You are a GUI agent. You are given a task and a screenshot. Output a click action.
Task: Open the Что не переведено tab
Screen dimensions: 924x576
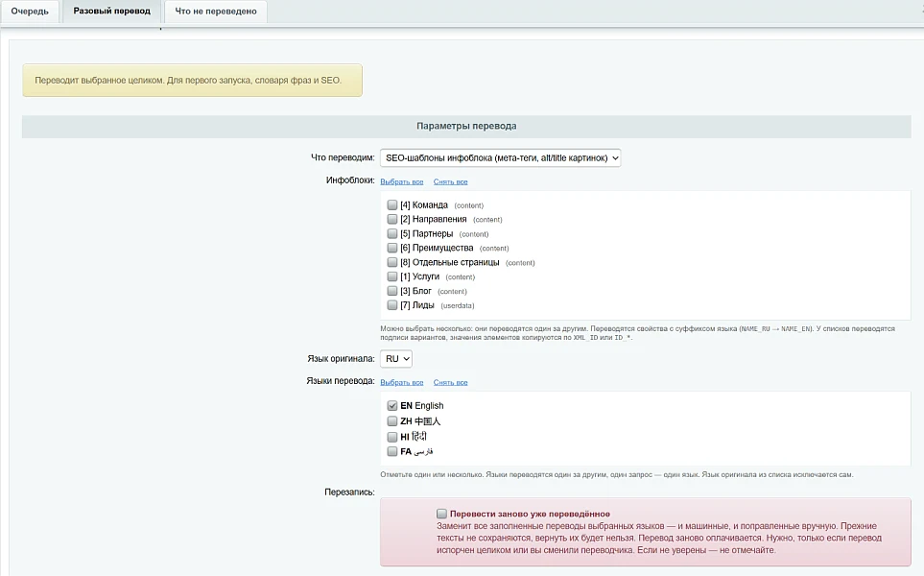pos(216,12)
